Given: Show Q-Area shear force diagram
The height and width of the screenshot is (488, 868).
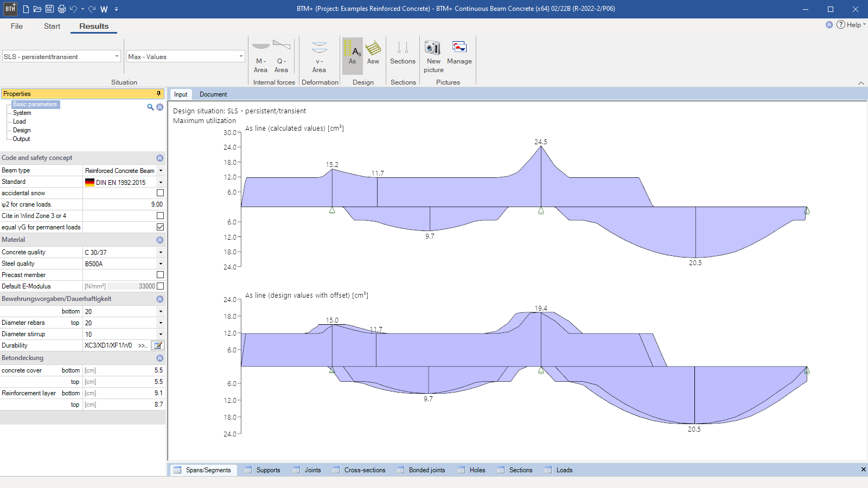Looking at the screenshot, I should [281, 56].
